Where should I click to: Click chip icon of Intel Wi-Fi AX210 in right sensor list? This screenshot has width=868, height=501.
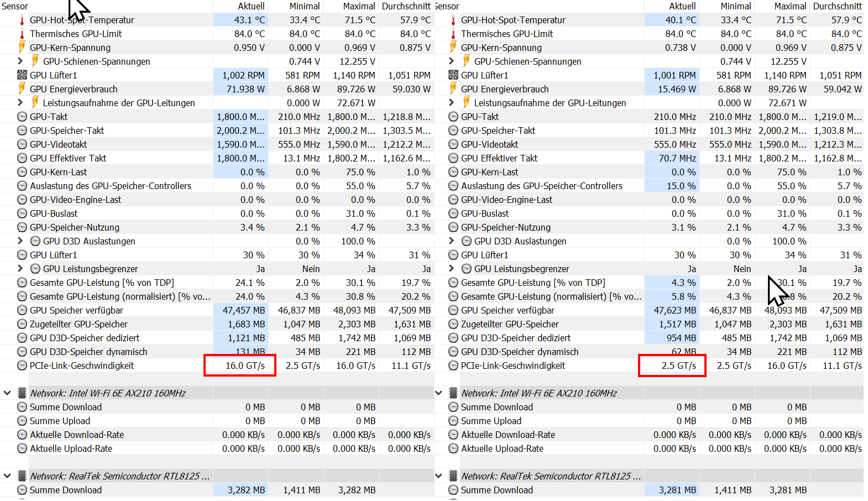tap(453, 393)
